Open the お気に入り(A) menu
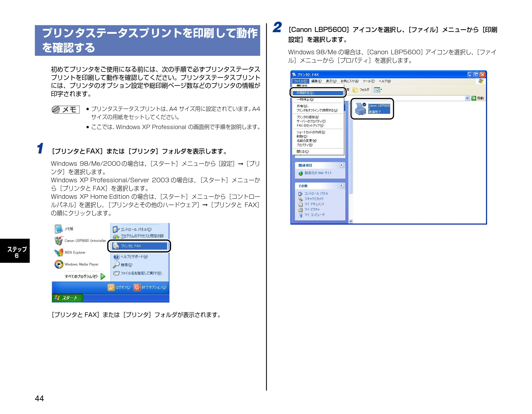The width and height of the screenshot is (532, 414). pos(350,81)
